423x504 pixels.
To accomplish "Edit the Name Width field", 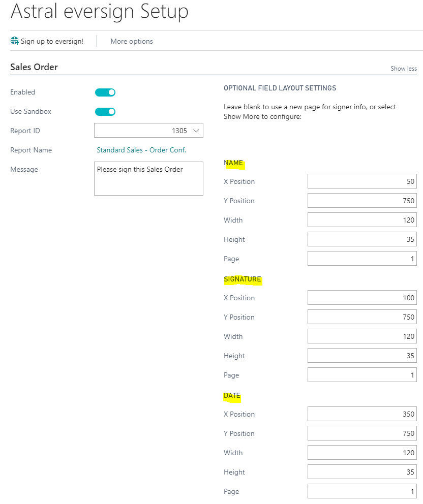I will 362,220.
